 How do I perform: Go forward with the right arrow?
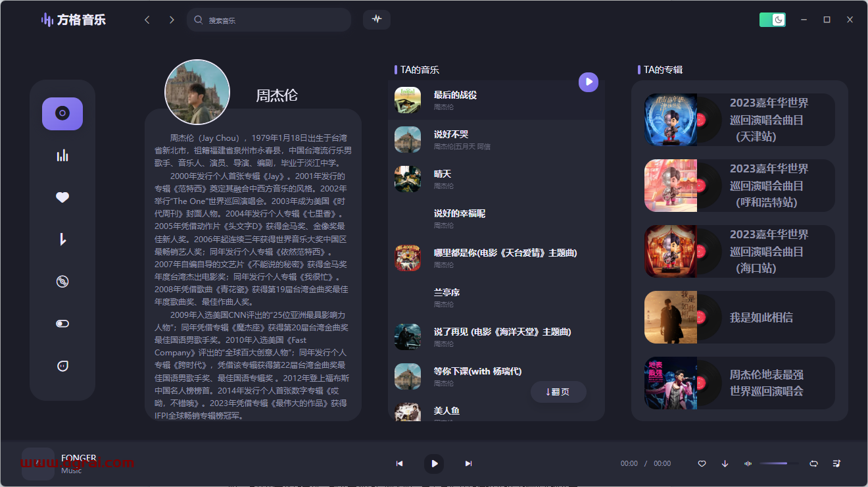pyautogui.click(x=172, y=20)
